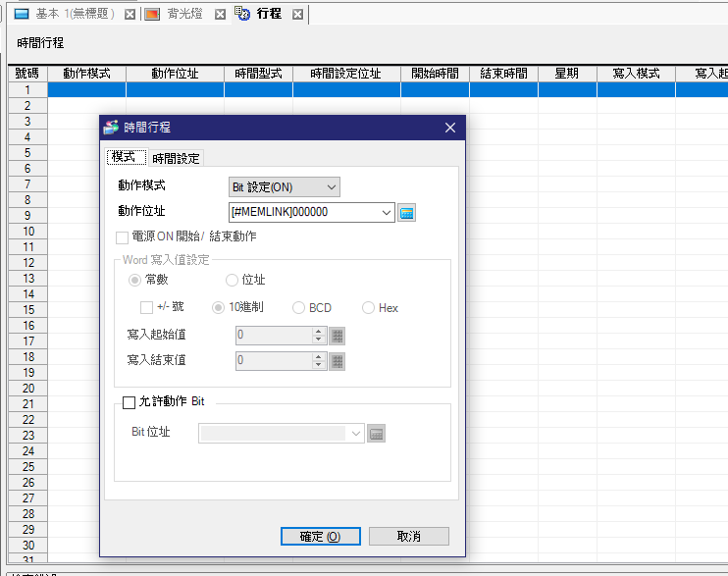
Task: Close the 行程 tab with its X icon
Action: (x=297, y=15)
